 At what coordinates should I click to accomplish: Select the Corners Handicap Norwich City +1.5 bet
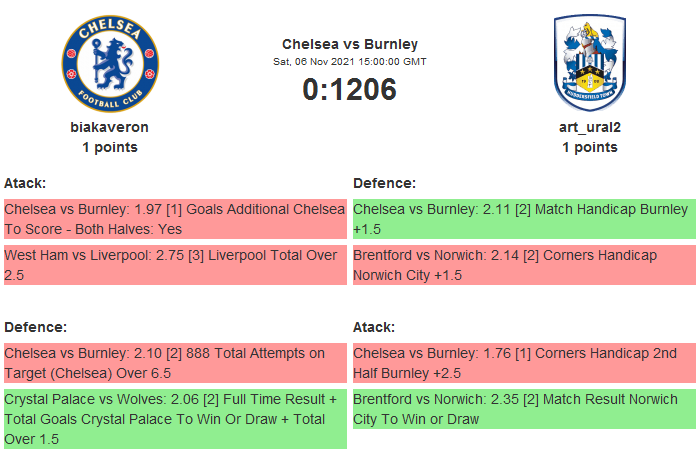524,265
